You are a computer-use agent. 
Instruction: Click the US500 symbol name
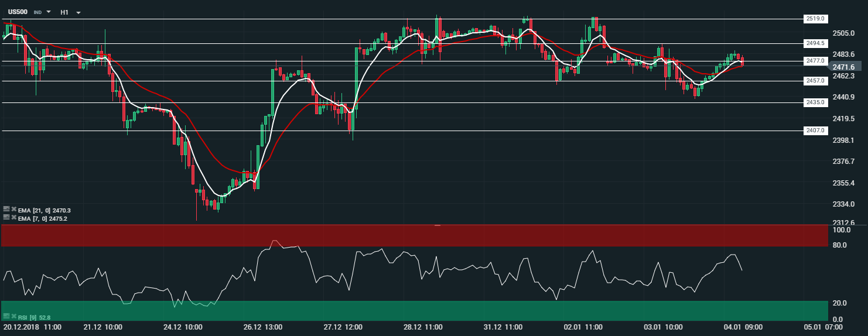click(18, 12)
